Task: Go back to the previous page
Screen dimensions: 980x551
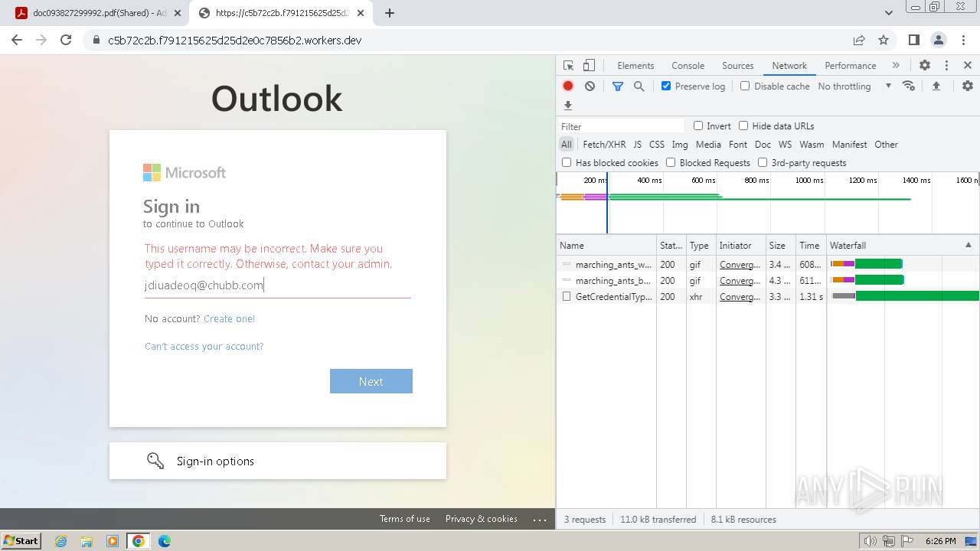Action: tap(17, 40)
